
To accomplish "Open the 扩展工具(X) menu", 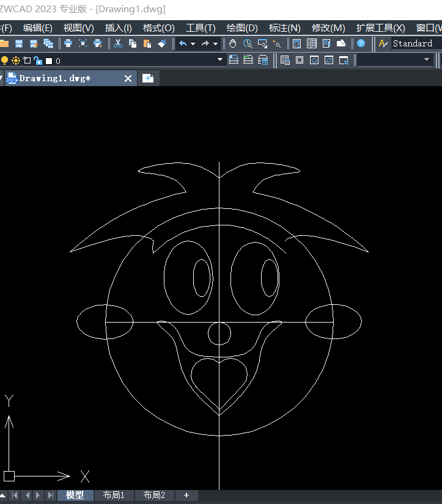I will 380,28.
